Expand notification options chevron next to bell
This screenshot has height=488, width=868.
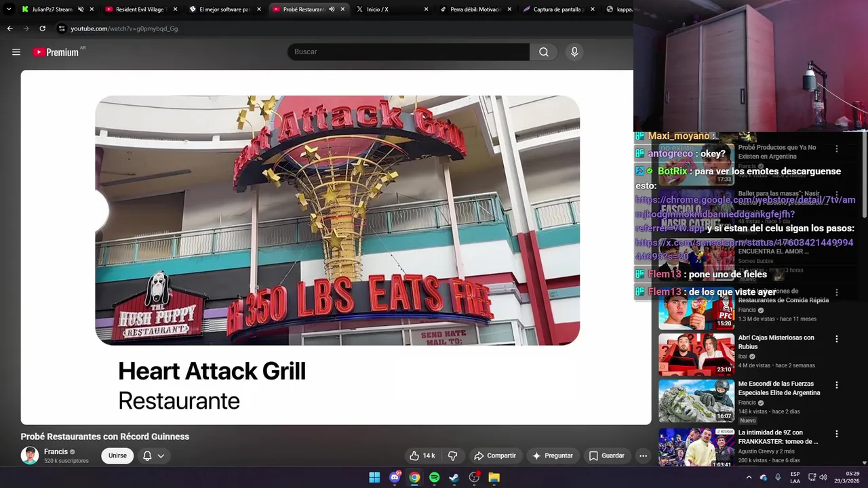pyautogui.click(x=161, y=455)
